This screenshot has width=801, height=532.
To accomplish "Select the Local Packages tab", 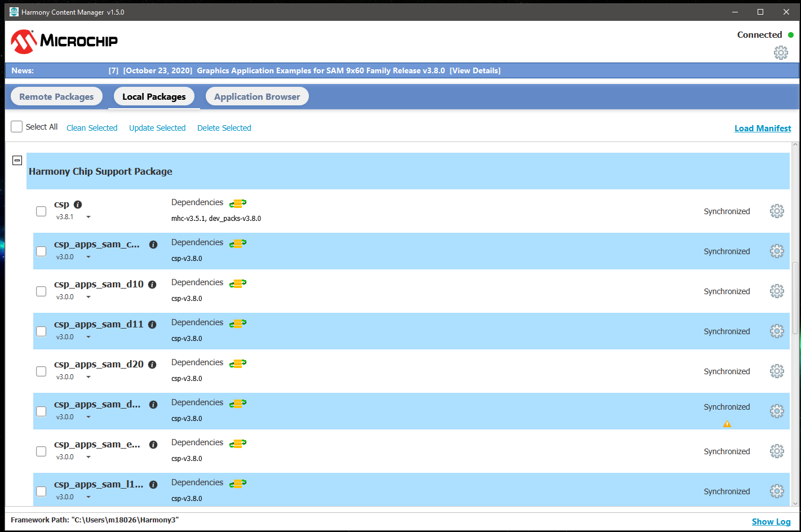I will 154,96.
